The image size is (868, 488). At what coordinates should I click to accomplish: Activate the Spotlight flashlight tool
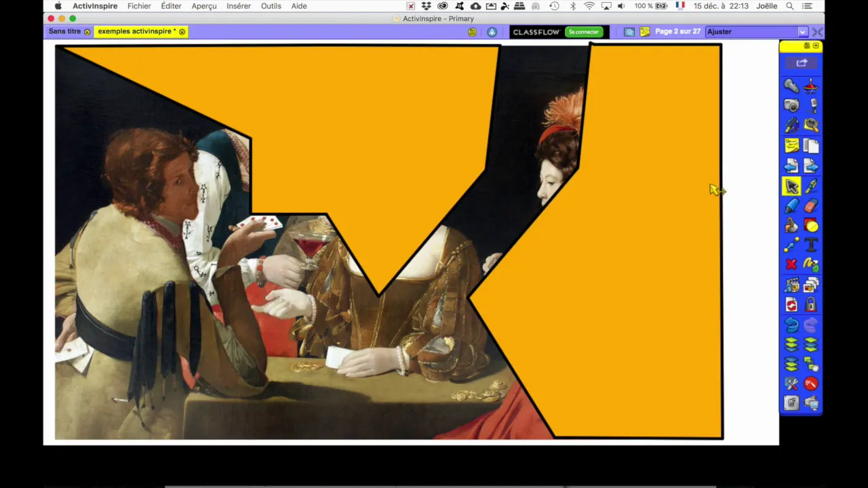(x=791, y=85)
